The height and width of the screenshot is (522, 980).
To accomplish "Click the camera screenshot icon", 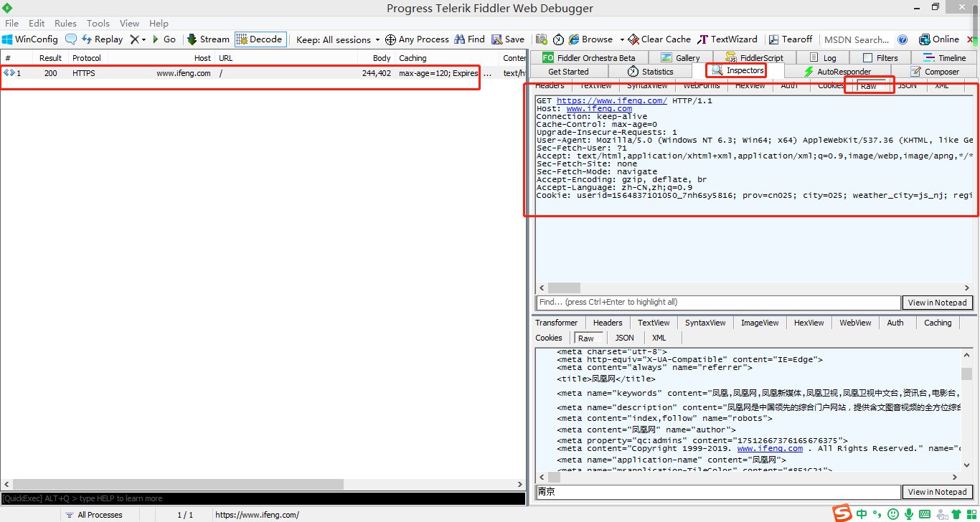I will click(x=542, y=39).
